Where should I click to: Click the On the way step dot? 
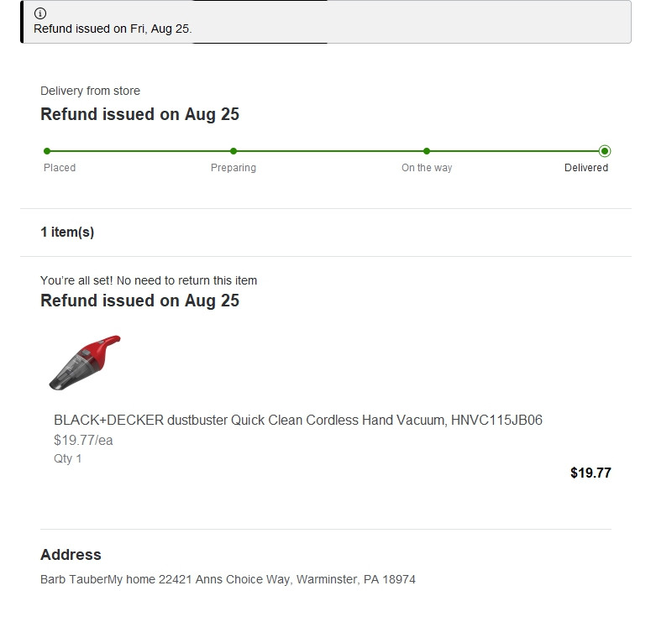pyautogui.click(x=427, y=151)
